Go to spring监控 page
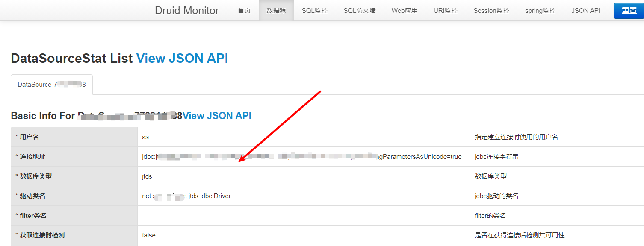This screenshot has width=644, height=246. point(540,10)
